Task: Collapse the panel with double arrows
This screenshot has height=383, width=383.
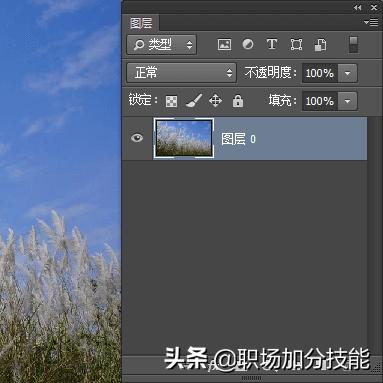Action: [x=358, y=7]
